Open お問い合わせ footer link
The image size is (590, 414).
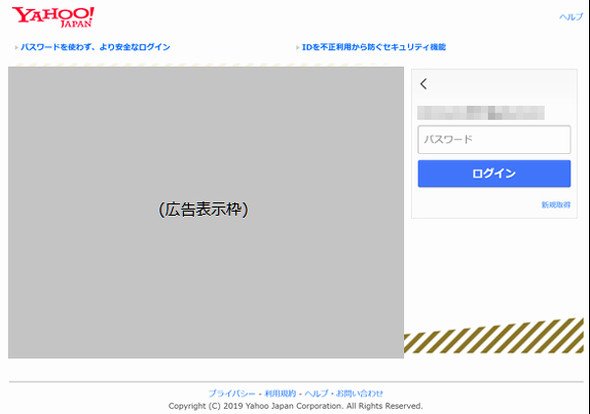pos(359,393)
